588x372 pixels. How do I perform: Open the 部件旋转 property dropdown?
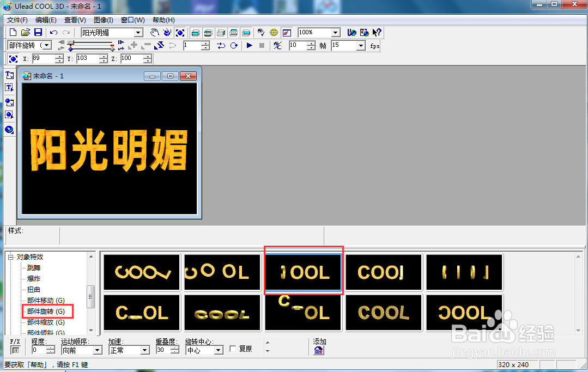click(x=46, y=45)
